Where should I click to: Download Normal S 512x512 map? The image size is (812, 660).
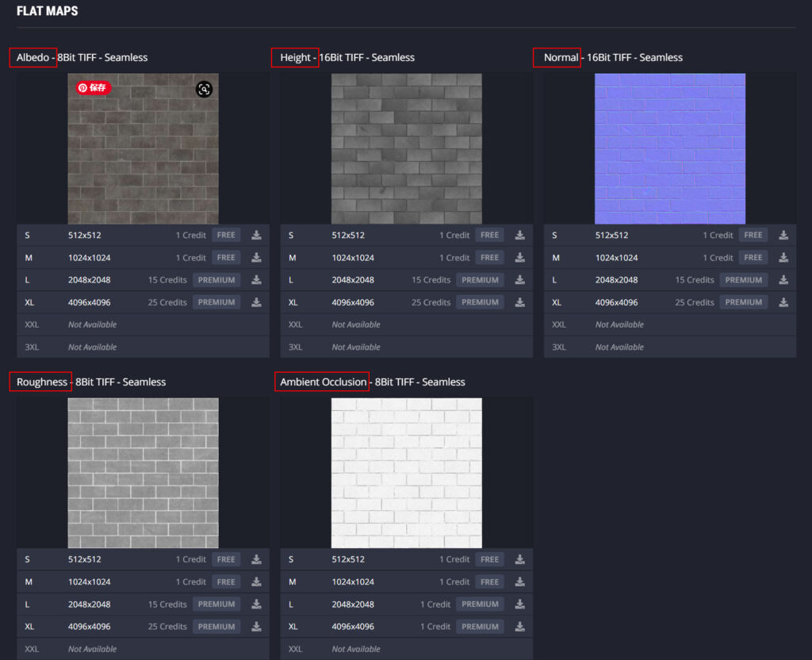(x=783, y=235)
